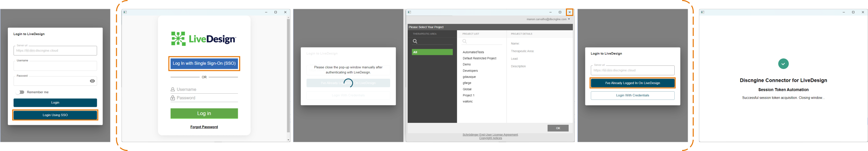This screenshot has height=151, width=868.
Task: Click app icon in project selection window titlebar
Action: (x=409, y=12)
